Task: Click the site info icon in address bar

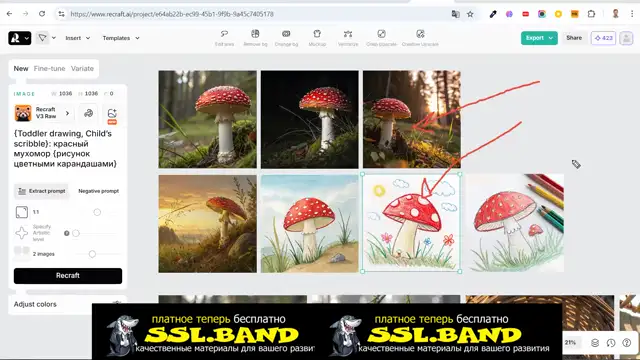Action: tap(61, 14)
